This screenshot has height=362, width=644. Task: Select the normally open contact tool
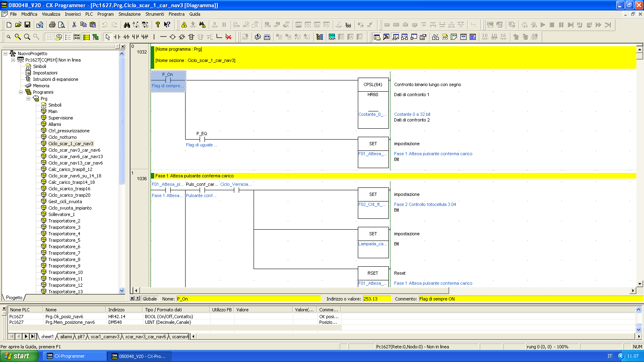click(x=117, y=37)
